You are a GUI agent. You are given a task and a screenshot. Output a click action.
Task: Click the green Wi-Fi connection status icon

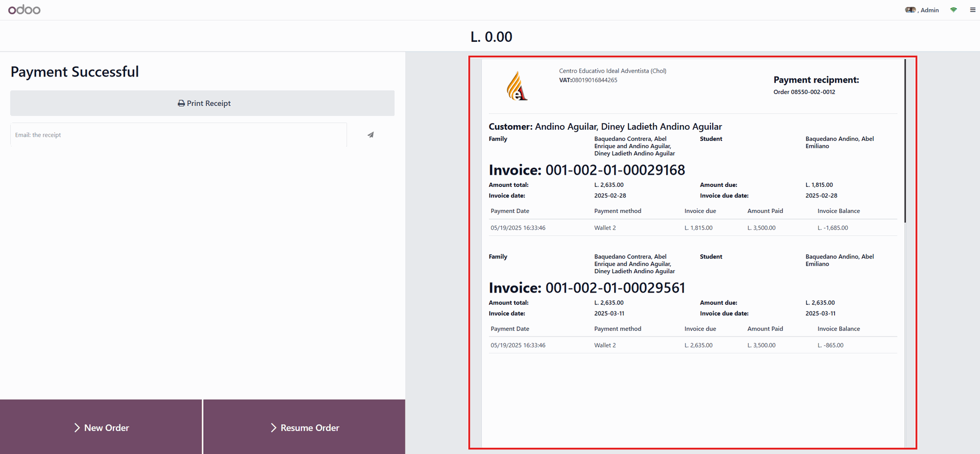(953, 10)
